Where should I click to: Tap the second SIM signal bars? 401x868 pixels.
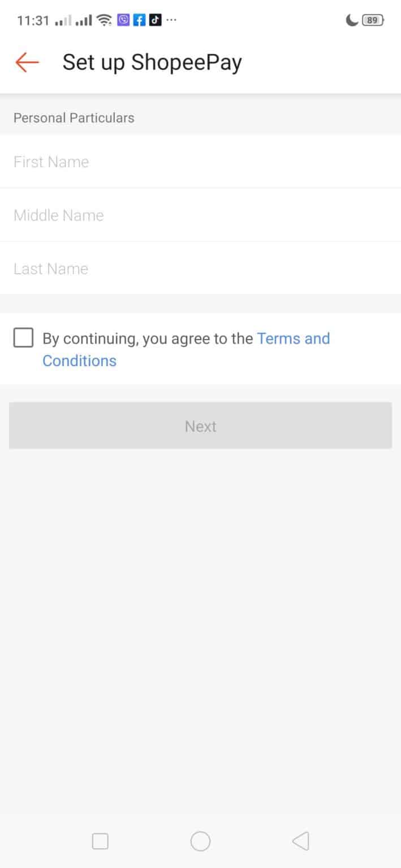pos(84,21)
